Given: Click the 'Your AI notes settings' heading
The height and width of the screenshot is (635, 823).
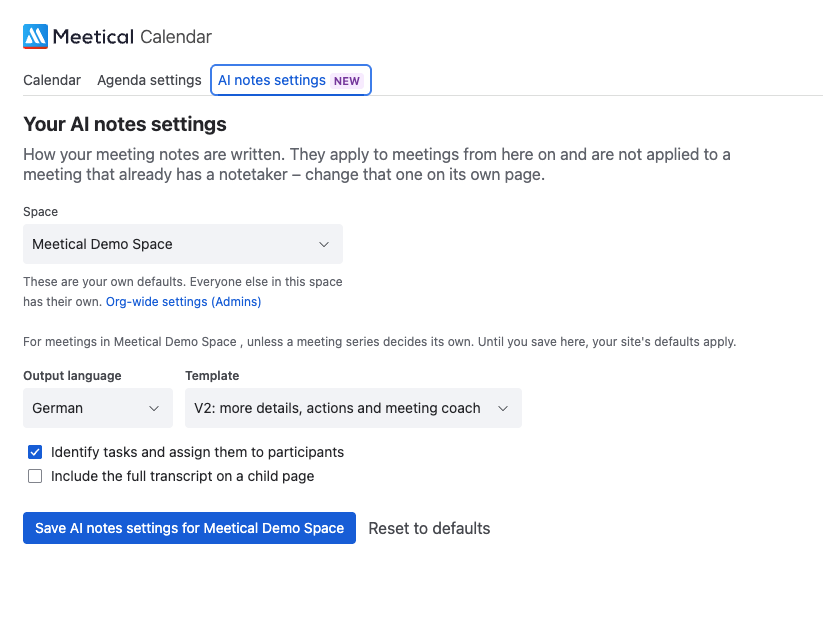Looking at the screenshot, I should point(125,124).
